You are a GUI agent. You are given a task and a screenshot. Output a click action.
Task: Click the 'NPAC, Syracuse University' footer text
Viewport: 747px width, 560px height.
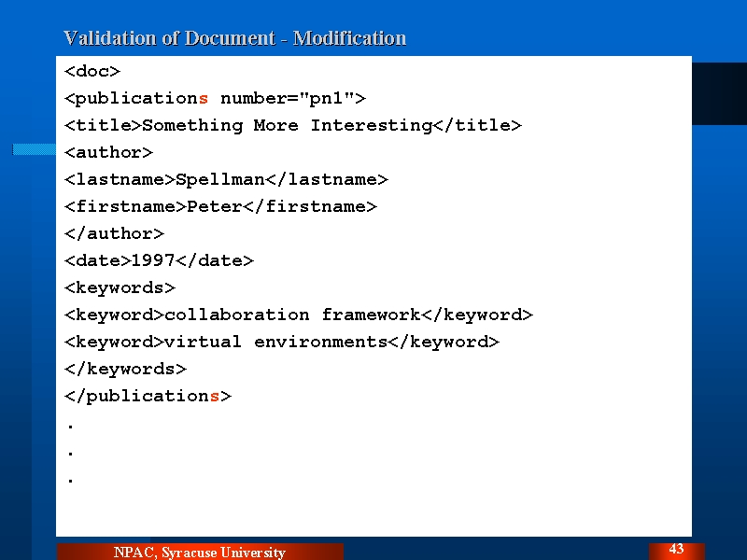point(200,552)
